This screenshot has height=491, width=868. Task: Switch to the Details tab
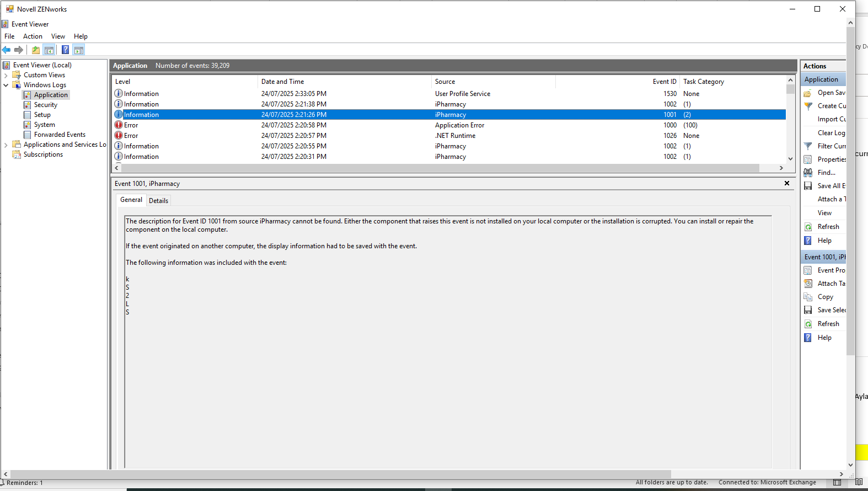[x=158, y=201]
